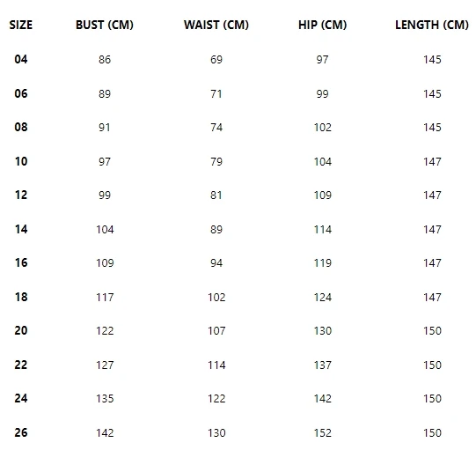
Task: Click size 22 row label
Action: tap(21, 365)
